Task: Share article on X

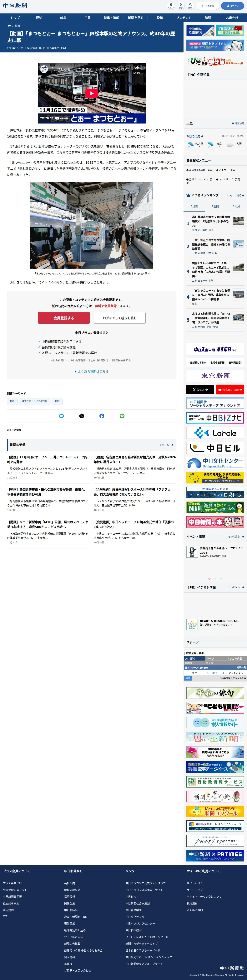Action: [82, 416]
